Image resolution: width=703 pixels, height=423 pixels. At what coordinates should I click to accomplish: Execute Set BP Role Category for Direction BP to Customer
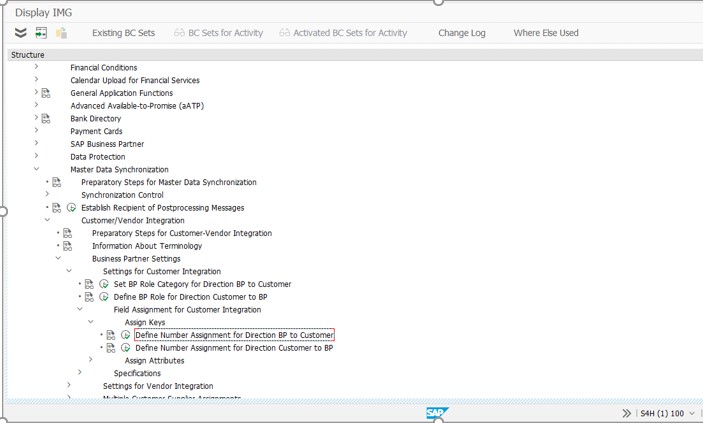104,284
